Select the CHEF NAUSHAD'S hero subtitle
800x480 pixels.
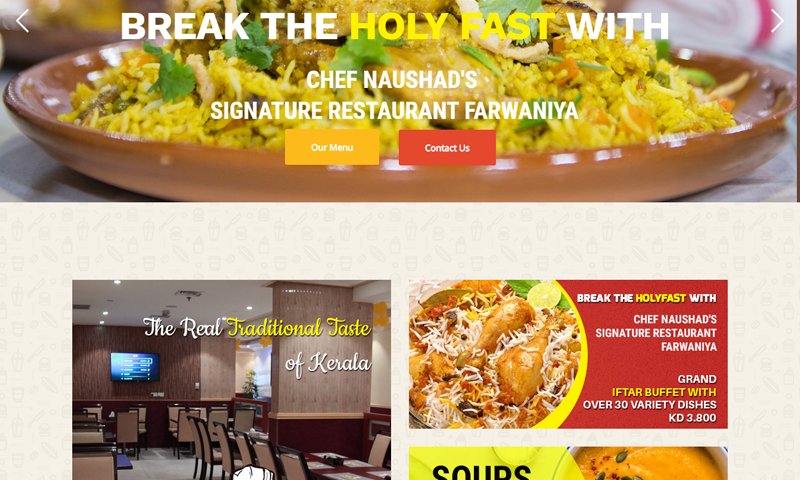pos(392,80)
